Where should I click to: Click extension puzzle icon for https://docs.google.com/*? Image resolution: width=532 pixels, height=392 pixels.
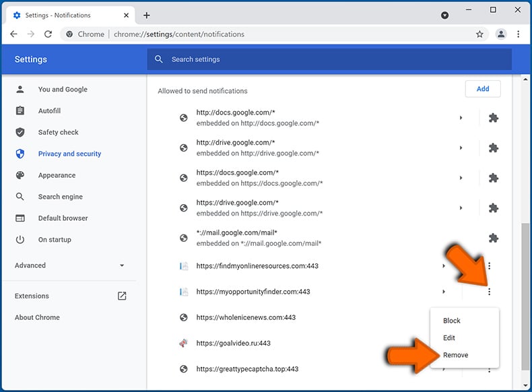click(x=494, y=178)
